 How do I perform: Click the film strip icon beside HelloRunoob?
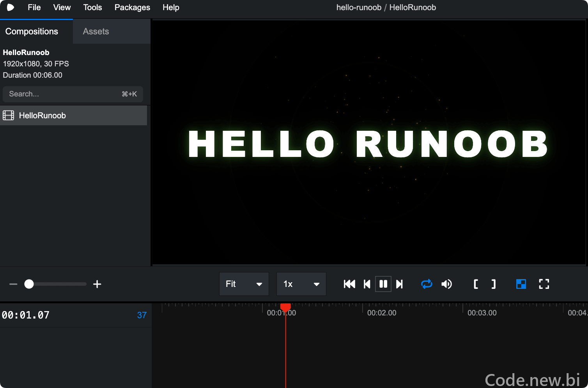[9, 116]
